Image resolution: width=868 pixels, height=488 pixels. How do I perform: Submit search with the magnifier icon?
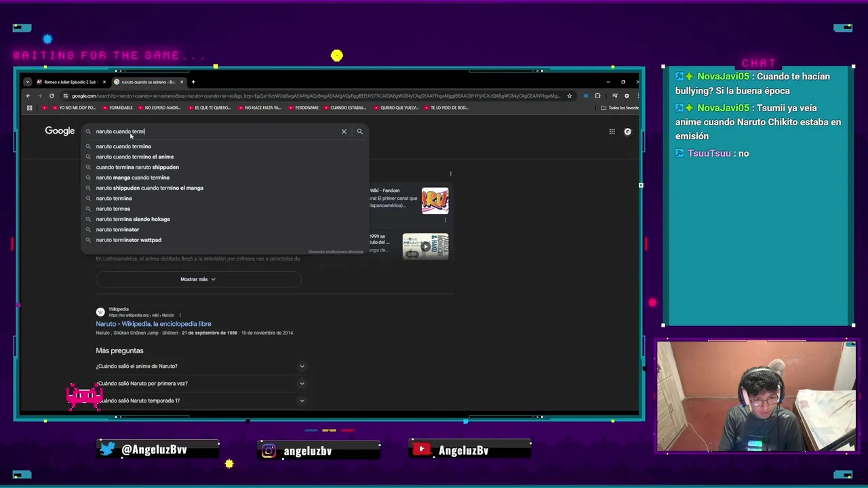360,131
